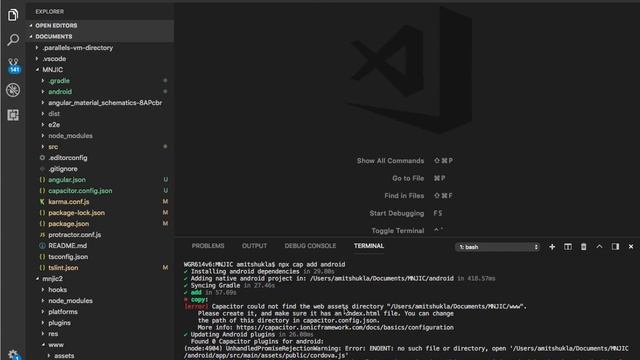Collapse the Documents section header
This screenshot has height=360, width=640.
pyautogui.click(x=100, y=36)
